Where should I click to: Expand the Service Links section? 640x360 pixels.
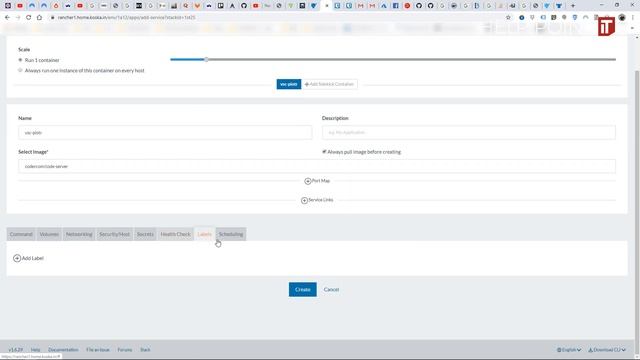317,200
